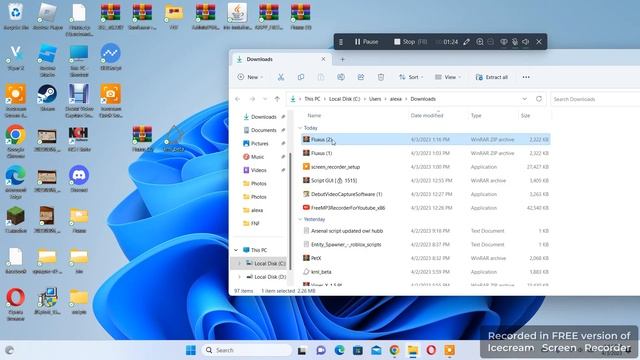The image size is (640, 360).
Task: Click Users in the address path
Action: coord(375,99)
